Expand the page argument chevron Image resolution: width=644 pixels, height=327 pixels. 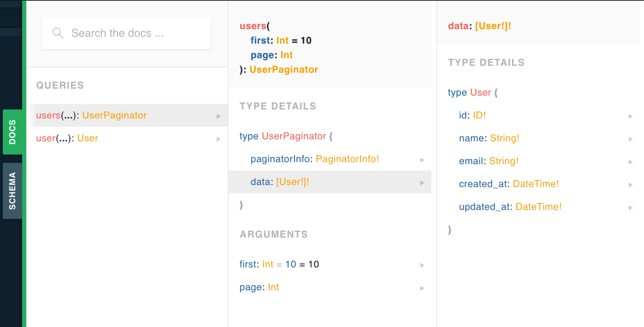tap(422, 288)
